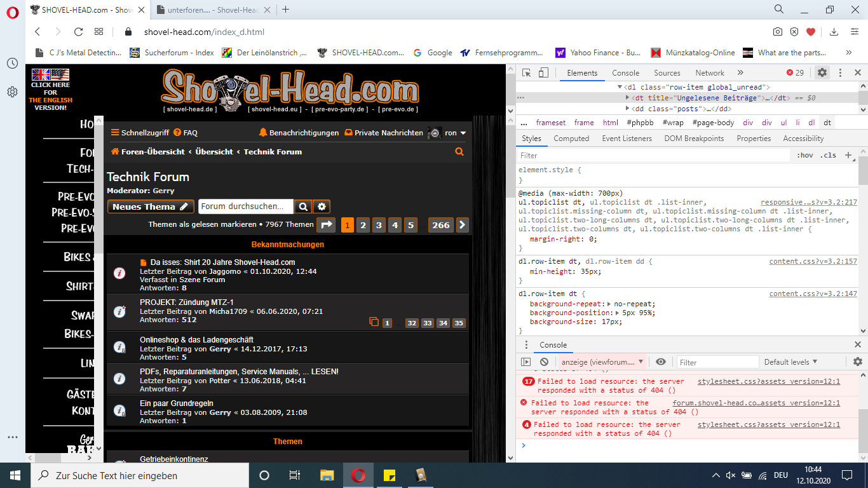Viewport: 868px width, 488px height.
Task: Click the orange search icon in the breadcrumb bar
Action: pyautogui.click(x=459, y=152)
